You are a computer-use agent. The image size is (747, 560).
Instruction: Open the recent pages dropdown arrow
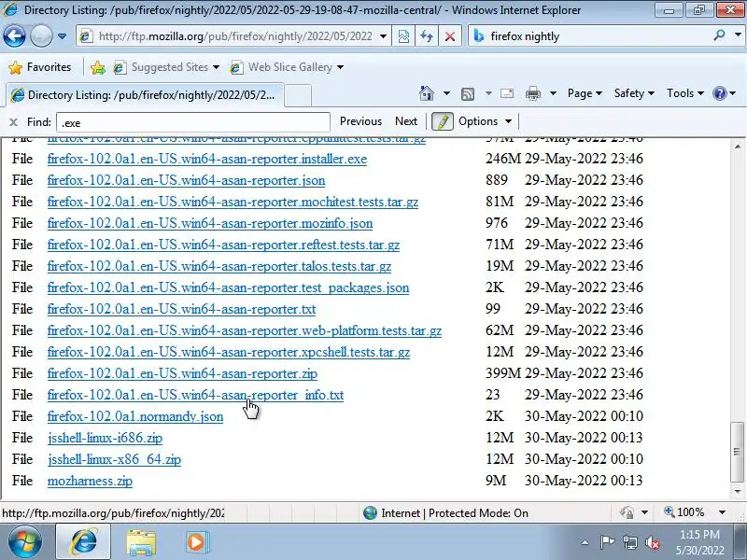[62, 36]
